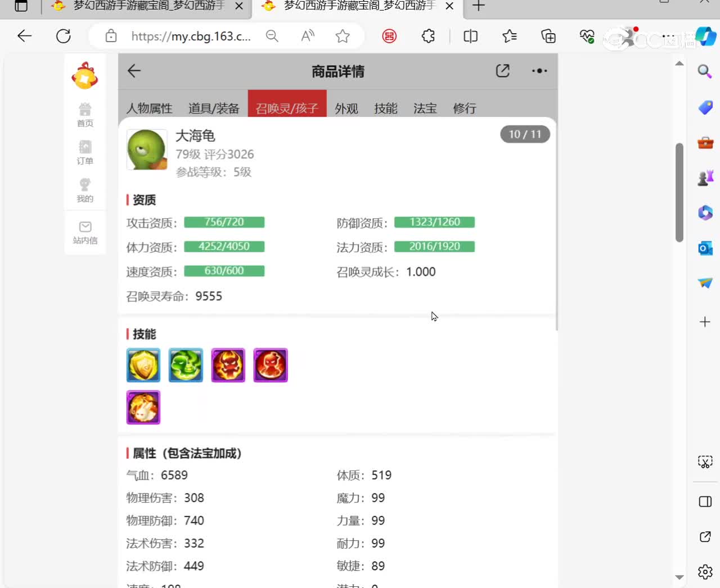Open sidebar settings gear
The width and height of the screenshot is (720, 588).
705,572
